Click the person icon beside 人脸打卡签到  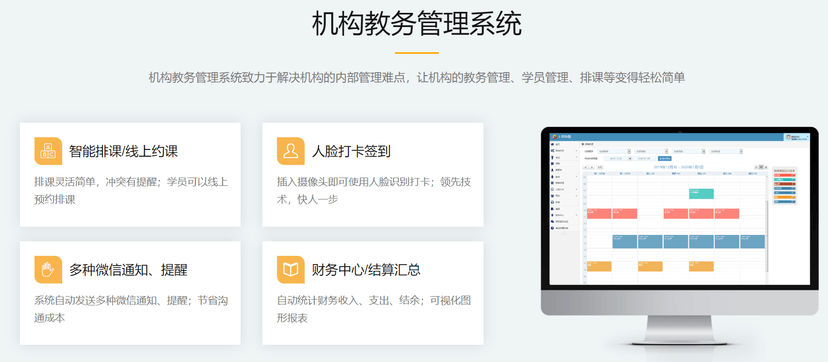pos(290,151)
